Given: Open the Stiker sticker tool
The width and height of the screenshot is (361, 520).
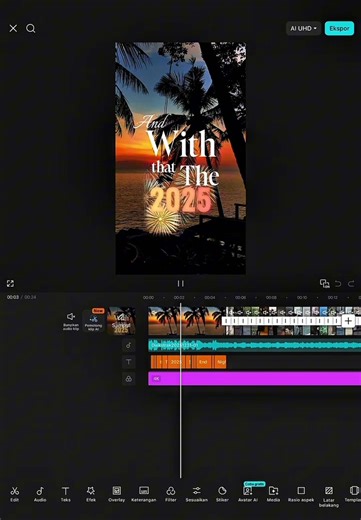Looking at the screenshot, I should click(x=222, y=494).
